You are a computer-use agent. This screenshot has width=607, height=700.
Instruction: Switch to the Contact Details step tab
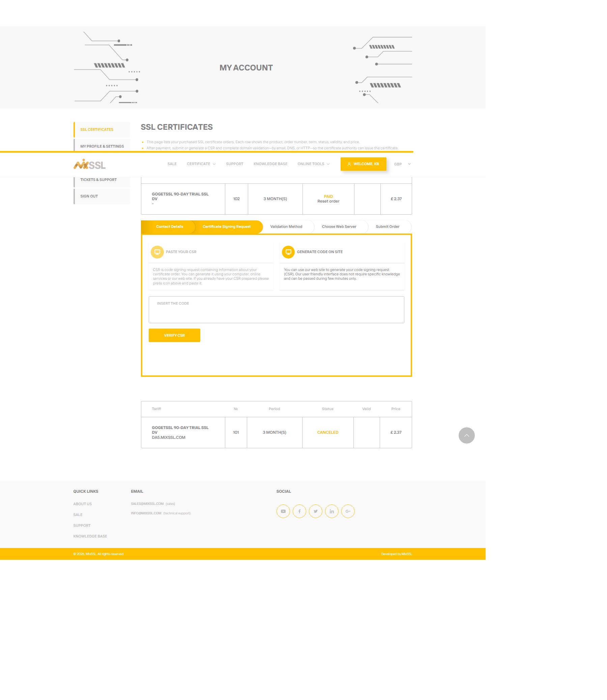coord(169,227)
